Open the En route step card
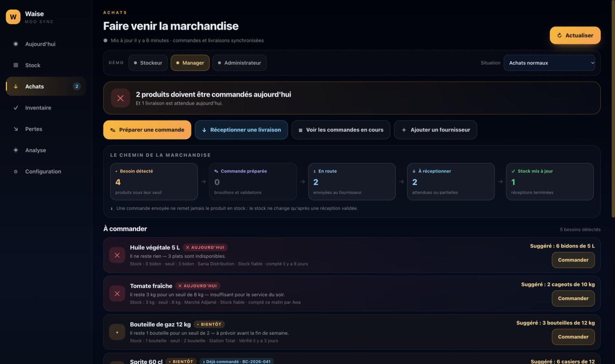615x364 pixels. (352, 181)
